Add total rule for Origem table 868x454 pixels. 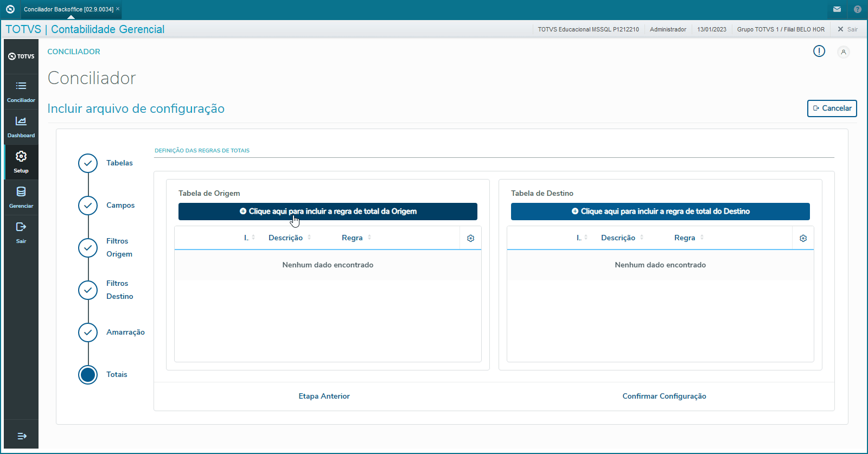(328, 212)
